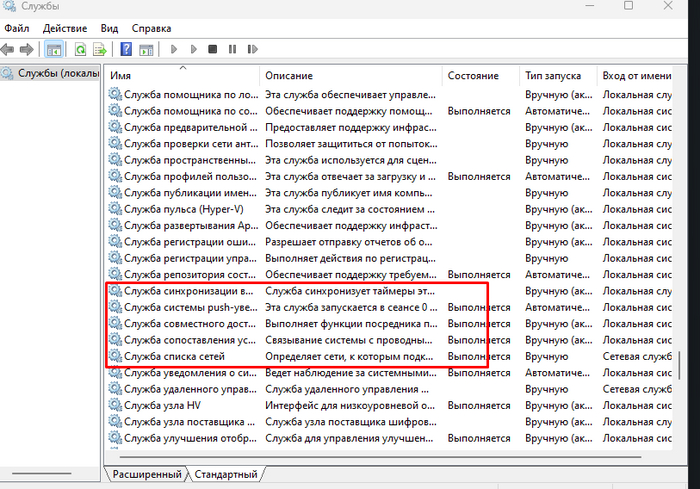Screen dimensions: 700x489
Task: Click the Refresh icon in the toolbar
Action: click(80, 49)
